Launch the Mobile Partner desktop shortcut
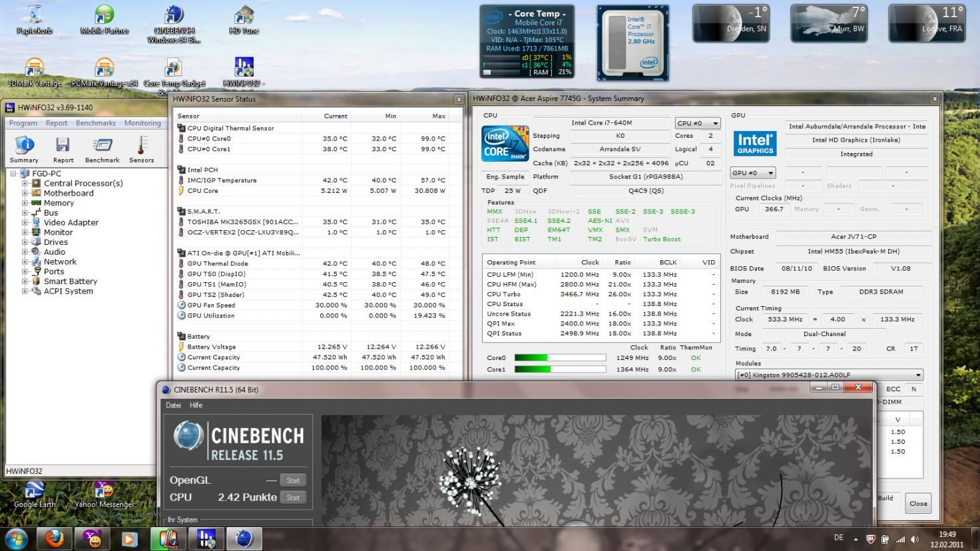 [x=105, y=20]
